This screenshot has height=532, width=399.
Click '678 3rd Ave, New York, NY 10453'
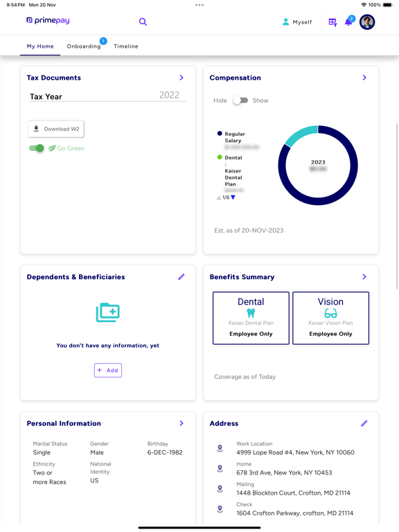point(284,472)
